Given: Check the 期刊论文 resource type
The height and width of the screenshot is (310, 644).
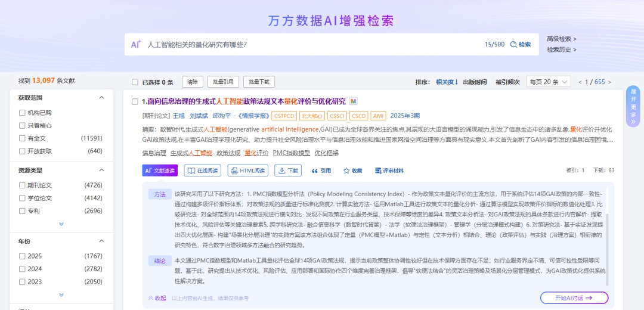Looking at the screenshot, I should [x=22, y=185].
